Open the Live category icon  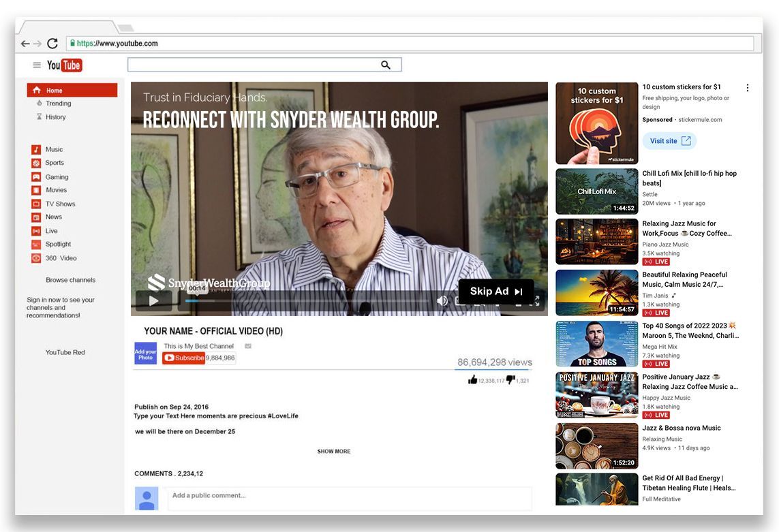pyautogui.click(x=36, y=231)
